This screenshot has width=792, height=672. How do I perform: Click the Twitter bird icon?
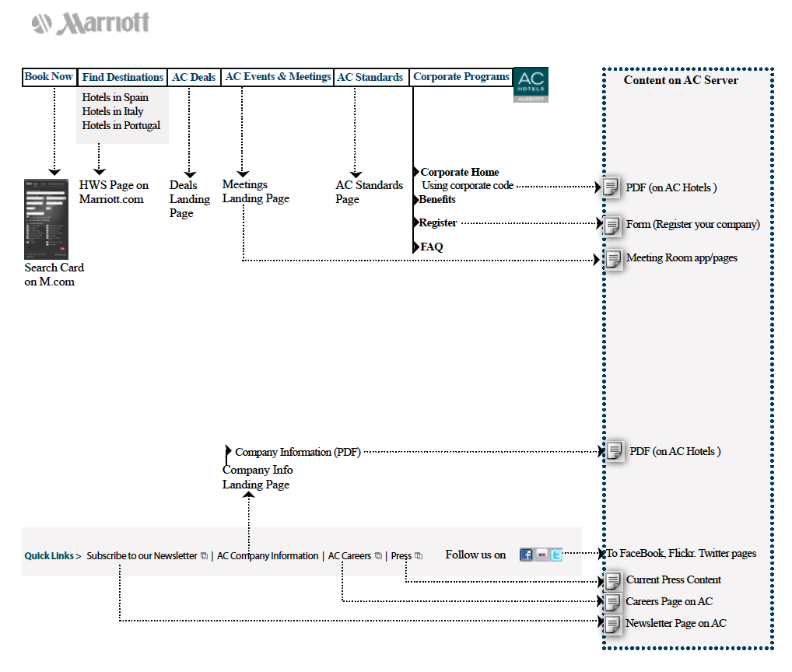click(556, 555)
